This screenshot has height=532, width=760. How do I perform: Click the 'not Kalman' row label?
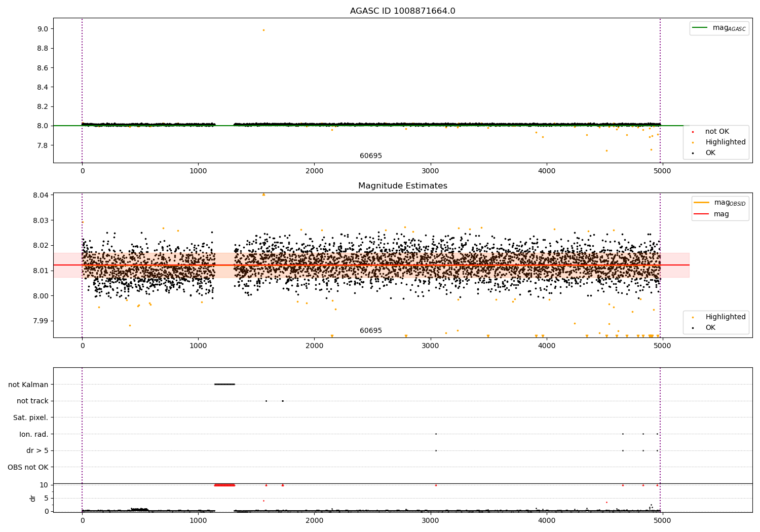pyautogui.click(x=28, y=385)
